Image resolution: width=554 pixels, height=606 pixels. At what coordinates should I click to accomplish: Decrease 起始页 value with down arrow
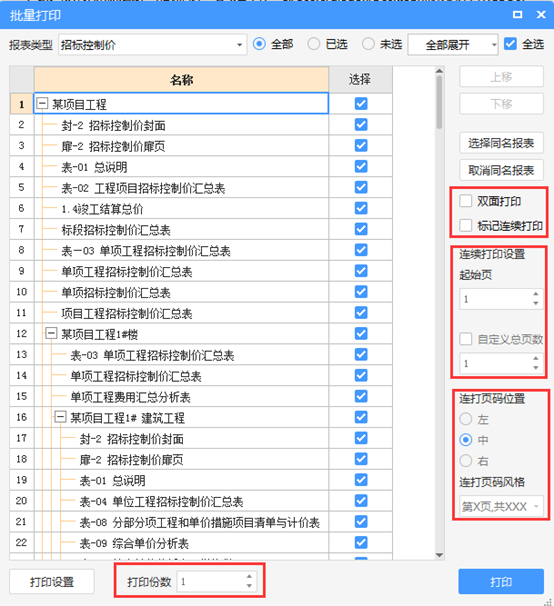pos(535,304)
